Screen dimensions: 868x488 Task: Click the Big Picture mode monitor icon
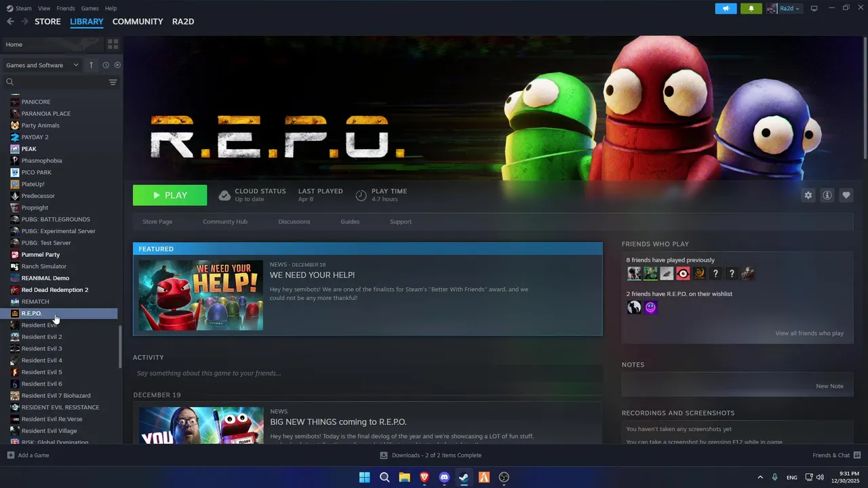[814, 8]
